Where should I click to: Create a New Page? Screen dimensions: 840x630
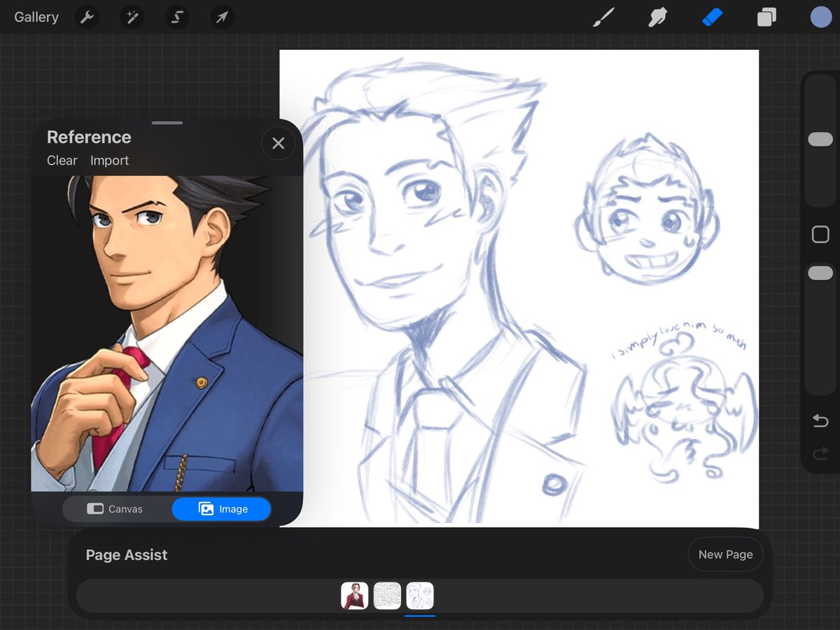(x=726, y=554)
